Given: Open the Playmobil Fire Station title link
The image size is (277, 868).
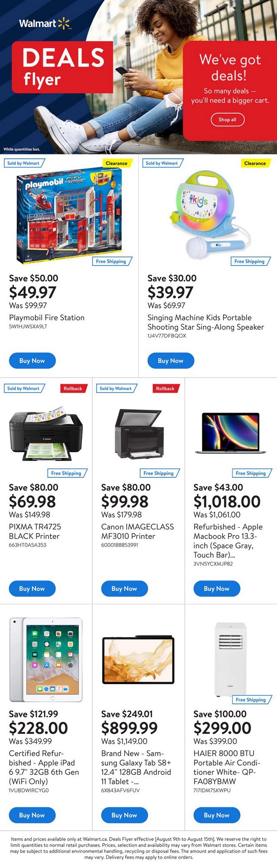Looking at the screenshot, I should 47,318.
